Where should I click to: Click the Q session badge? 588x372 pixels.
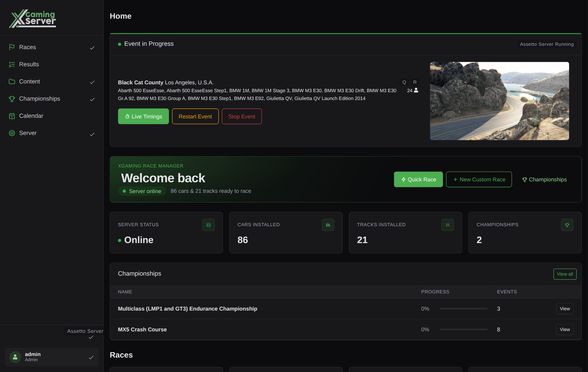coord(404,82)
